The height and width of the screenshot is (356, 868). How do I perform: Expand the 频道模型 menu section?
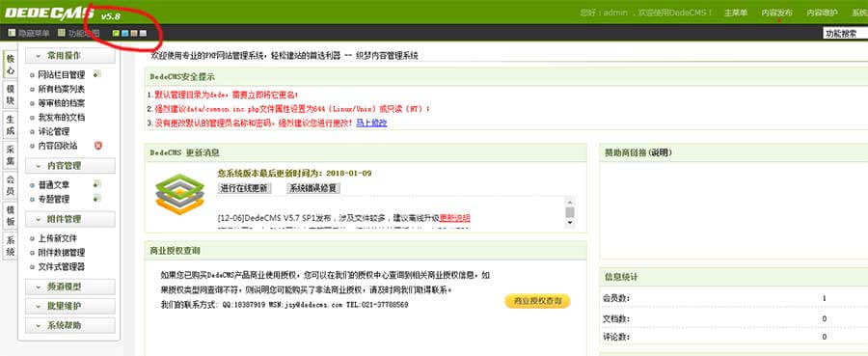click(70, 287)
